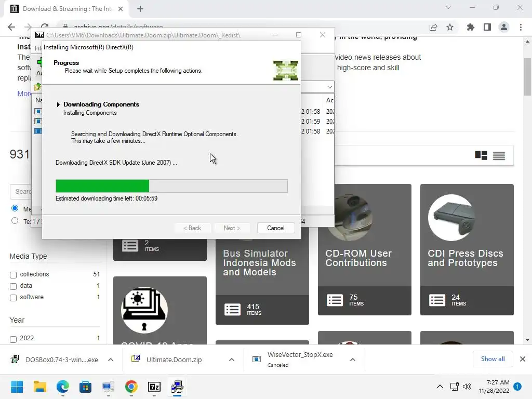Viewport: 532px width, 399px height.
Task: Open the 7-Zip path dropdown arrow
Action: [x=329, y=87]
